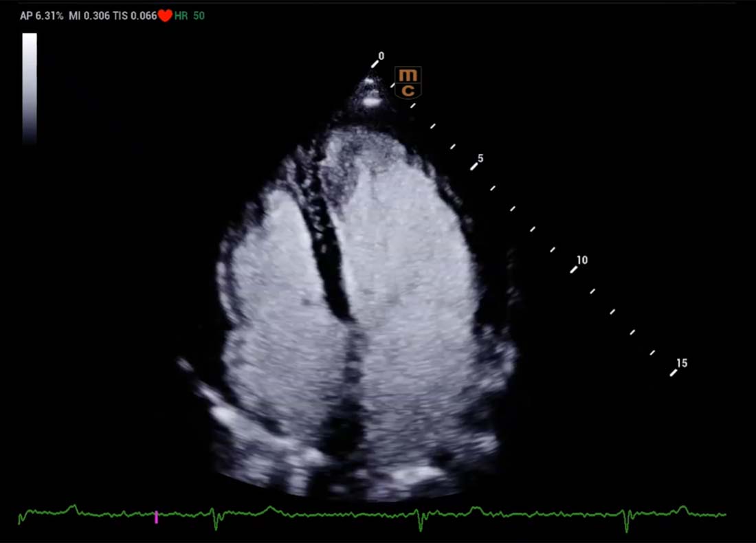This screenshot has width=756, height=543.
Task: Click the bright transducer spot at sector apex
Action: point(371,102)
